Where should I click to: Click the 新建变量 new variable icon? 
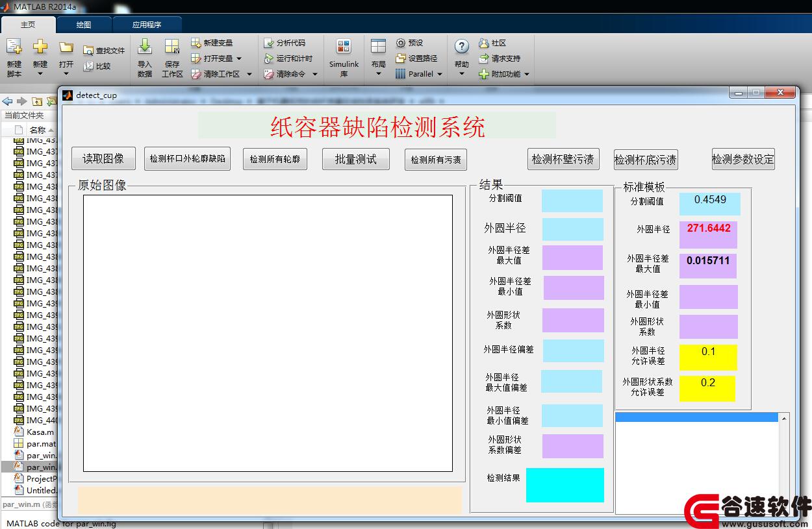point(196,43)
